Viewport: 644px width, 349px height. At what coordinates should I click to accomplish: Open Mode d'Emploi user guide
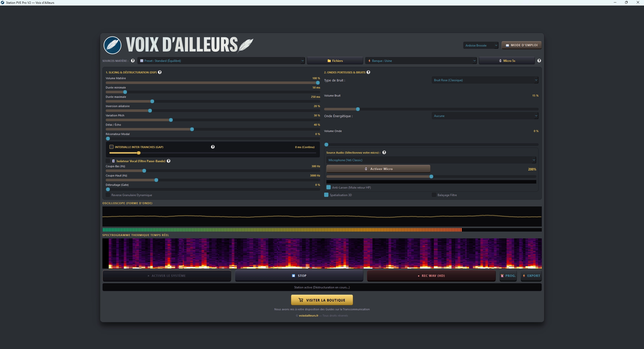tap(521, 45)
